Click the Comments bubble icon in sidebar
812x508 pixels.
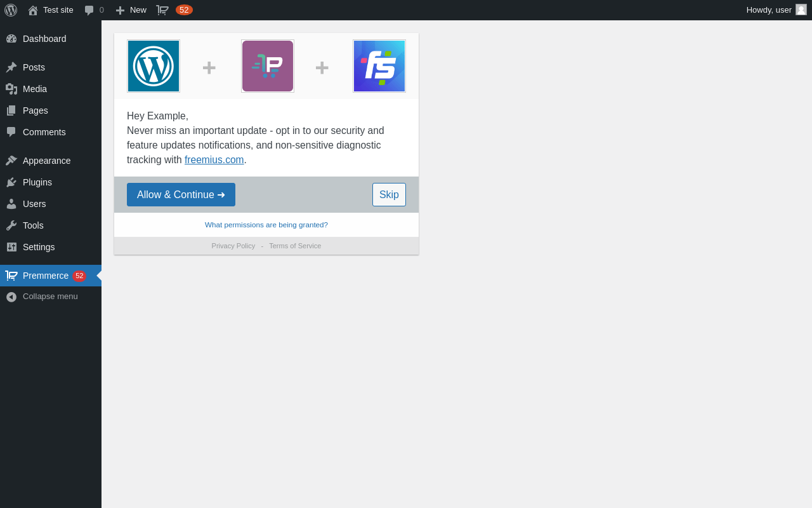(x=11, y=132)
